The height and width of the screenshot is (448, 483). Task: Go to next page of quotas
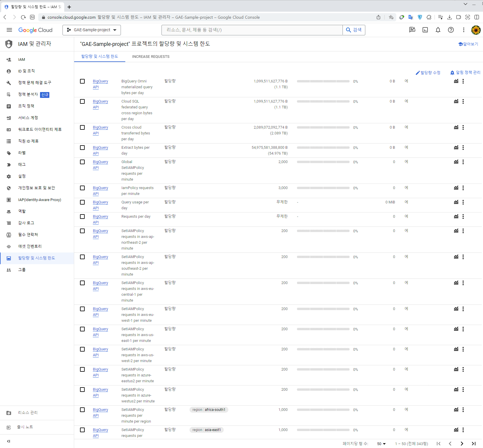(462, 444)
